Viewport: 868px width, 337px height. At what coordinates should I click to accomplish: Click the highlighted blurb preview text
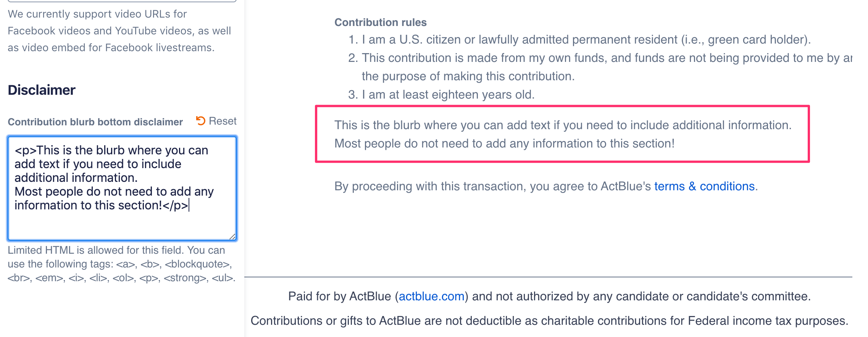pos(562,134)
